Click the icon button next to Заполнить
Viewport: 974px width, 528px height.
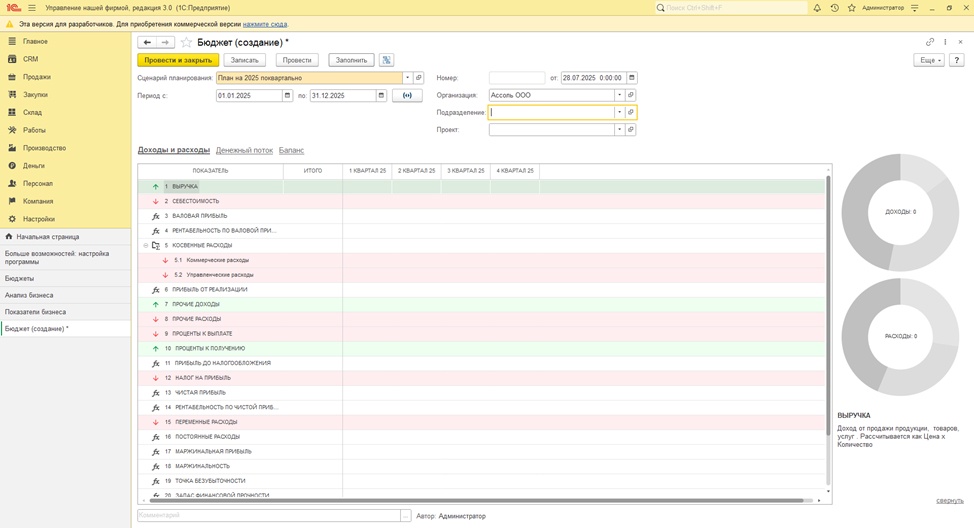(386, 60)
